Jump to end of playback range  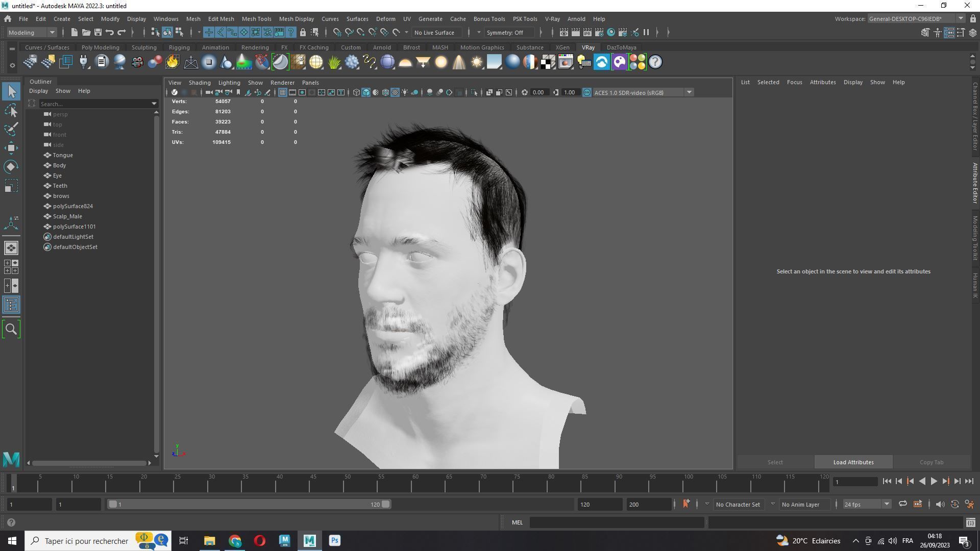coord(969,481)
